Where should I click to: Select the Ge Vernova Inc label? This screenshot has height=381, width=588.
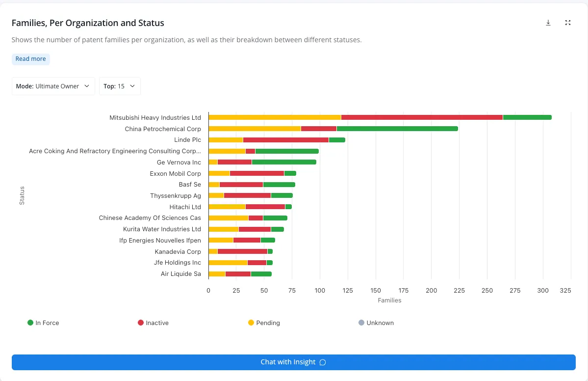pyautogui.click(x=179, y=162)
